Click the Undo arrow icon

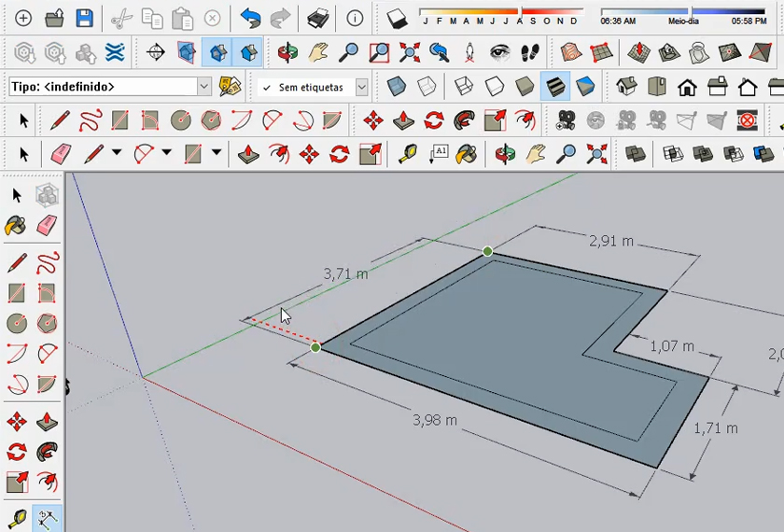coord(250,18)
